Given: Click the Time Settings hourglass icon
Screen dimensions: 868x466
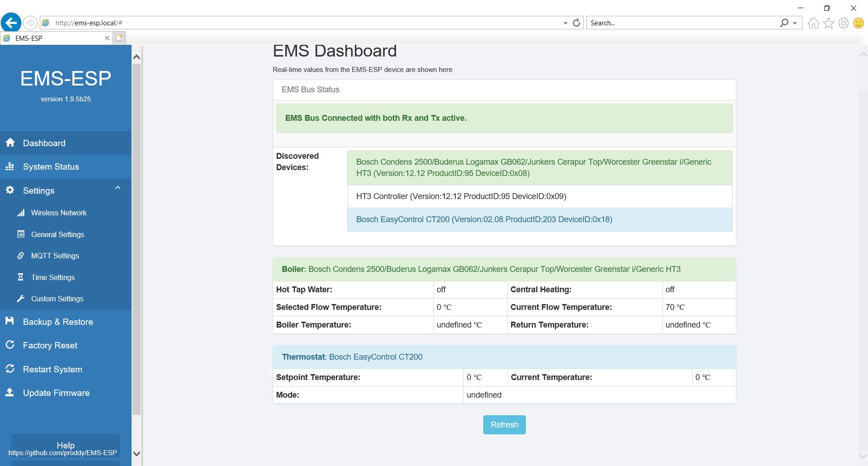Looking at the screenshot, I should point(20,277).
